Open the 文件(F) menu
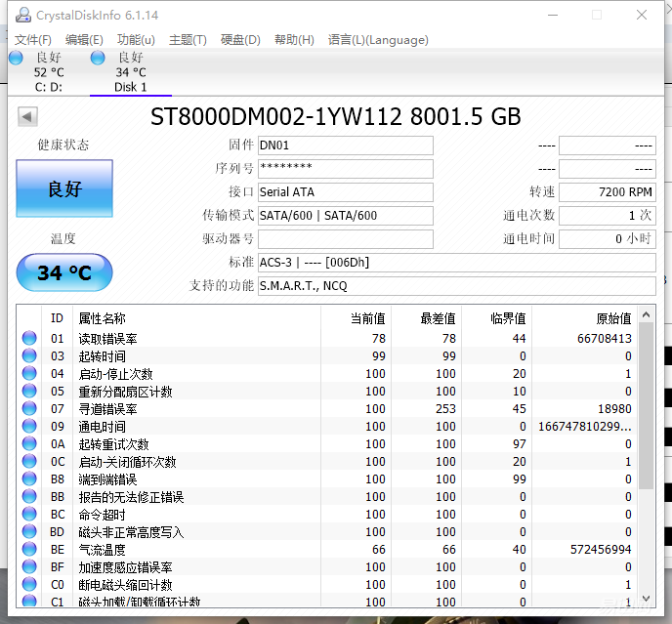The height and width of the screenshot is (624, 672). 33,40
